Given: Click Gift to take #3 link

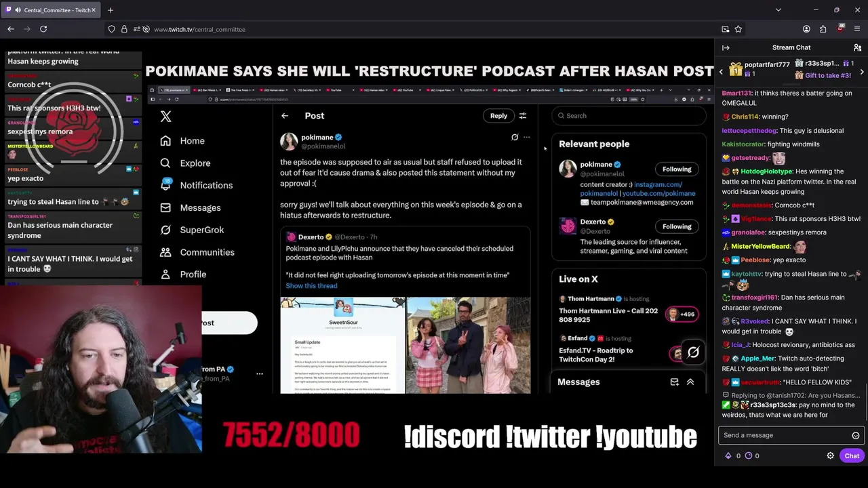Looking at the screenshot, I should pos(827,75).
